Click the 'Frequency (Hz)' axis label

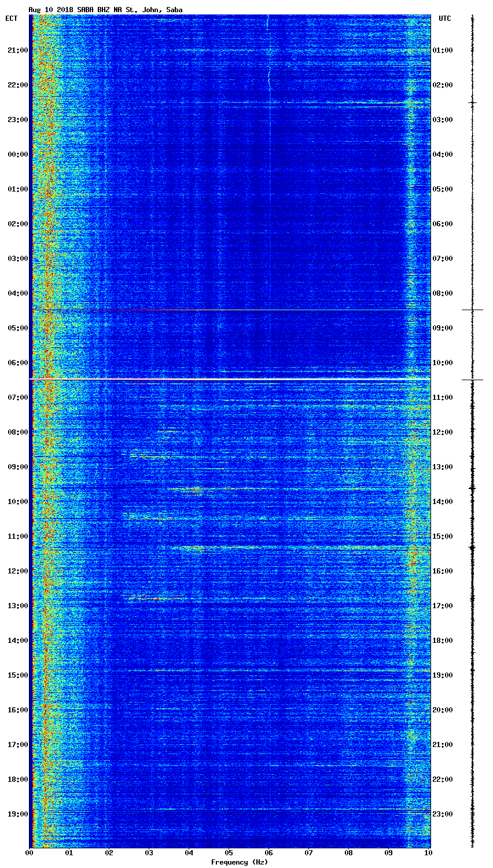[x=239, y=862]
